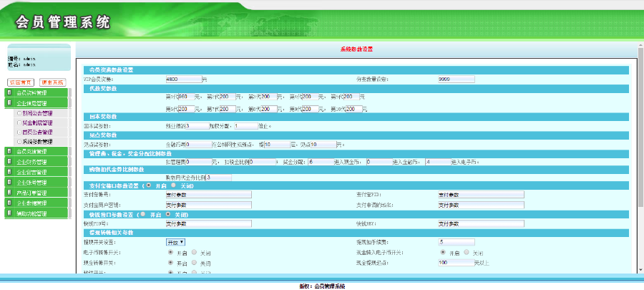Click the icon beside 企业留言管理
This screenshot has width=644, height=290.
pos(9,172)
